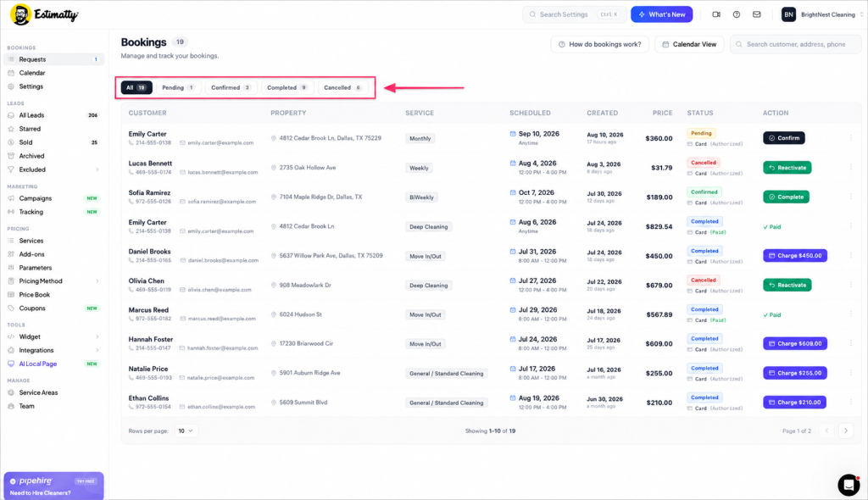Open row menu for Sofia Ramirez booking

pyautogui.click(x=851, y=197)
